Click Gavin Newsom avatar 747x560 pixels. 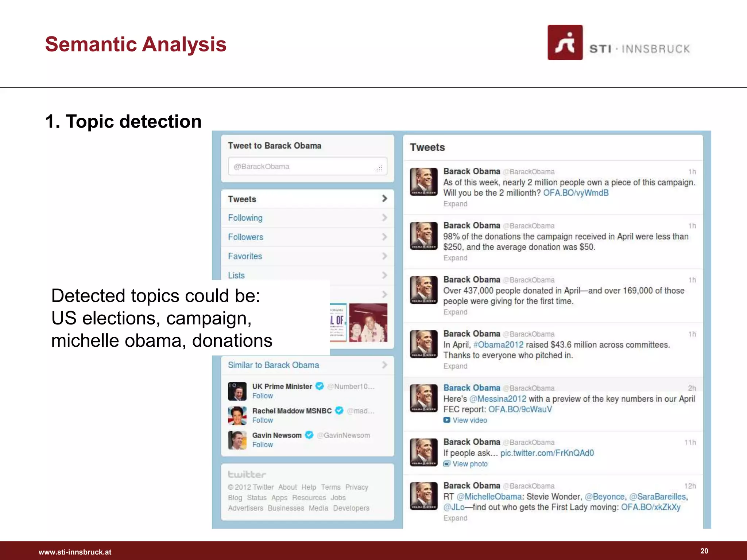(237, 440)
